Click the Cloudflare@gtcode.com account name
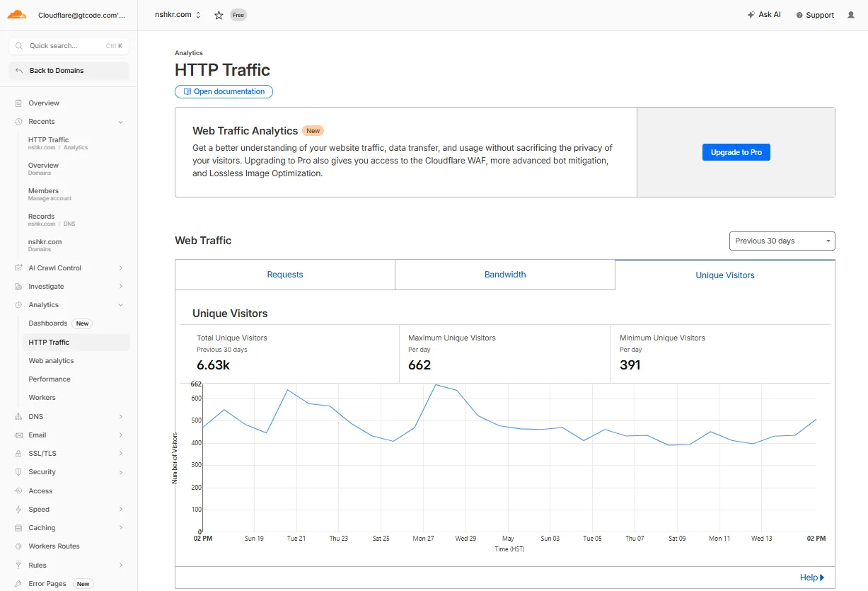This screenshot has width=868, height=591. pos(81,15)
